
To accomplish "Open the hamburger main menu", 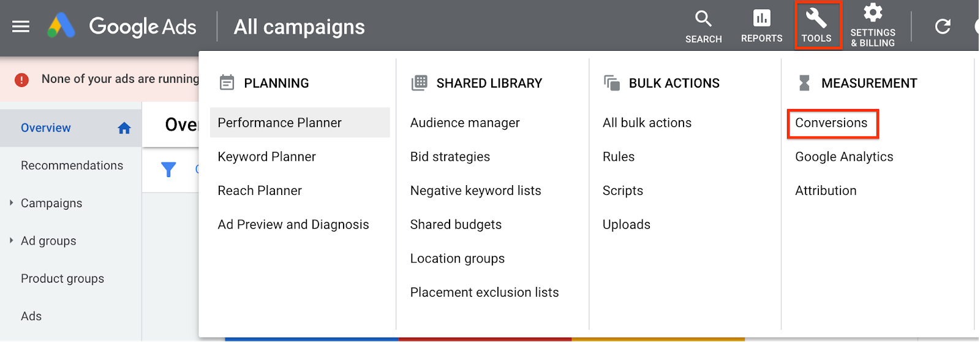I will click(21, 26).
